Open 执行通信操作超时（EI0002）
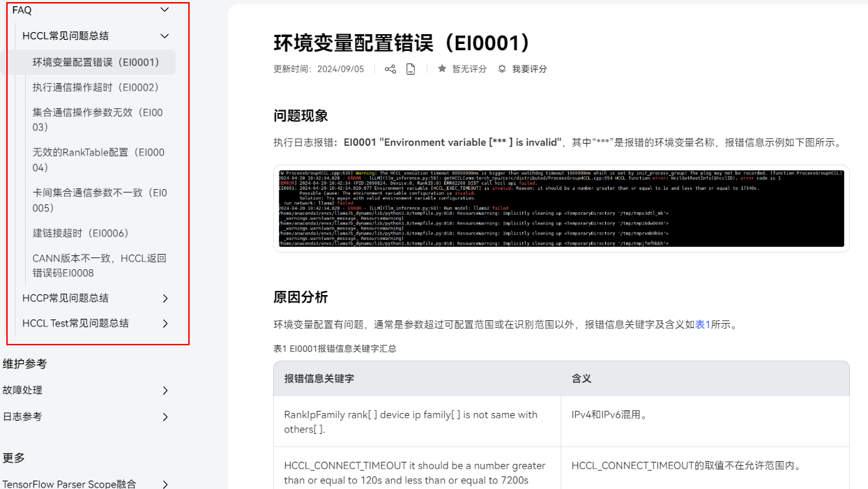 tap(96, 87)
